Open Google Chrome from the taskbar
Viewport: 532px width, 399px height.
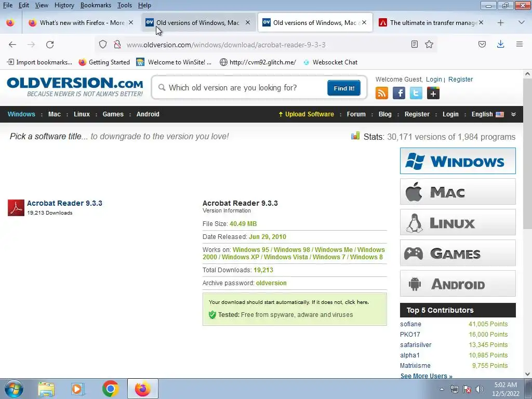[110, 389]
